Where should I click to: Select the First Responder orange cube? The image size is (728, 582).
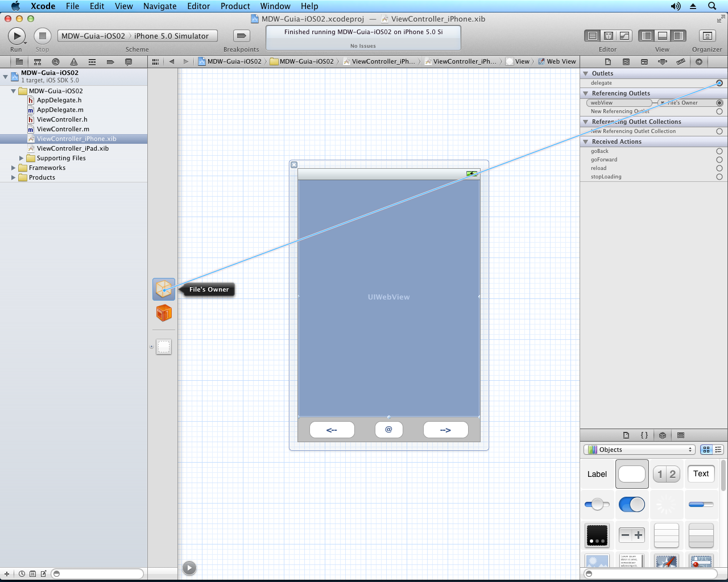tap(164, 313)
